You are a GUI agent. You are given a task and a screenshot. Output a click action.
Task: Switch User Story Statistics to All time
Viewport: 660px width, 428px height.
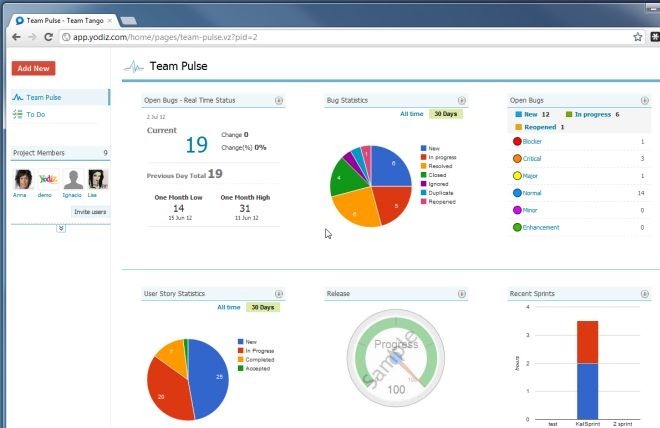[229, 307]
